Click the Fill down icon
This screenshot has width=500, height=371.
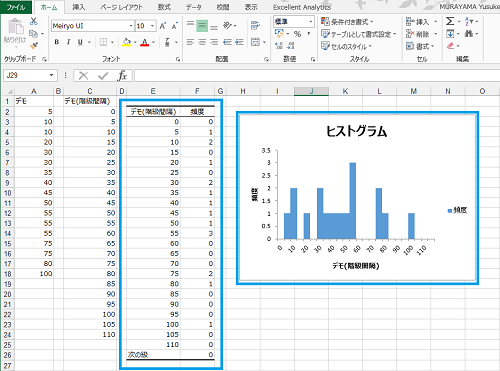tap(450, 34)
